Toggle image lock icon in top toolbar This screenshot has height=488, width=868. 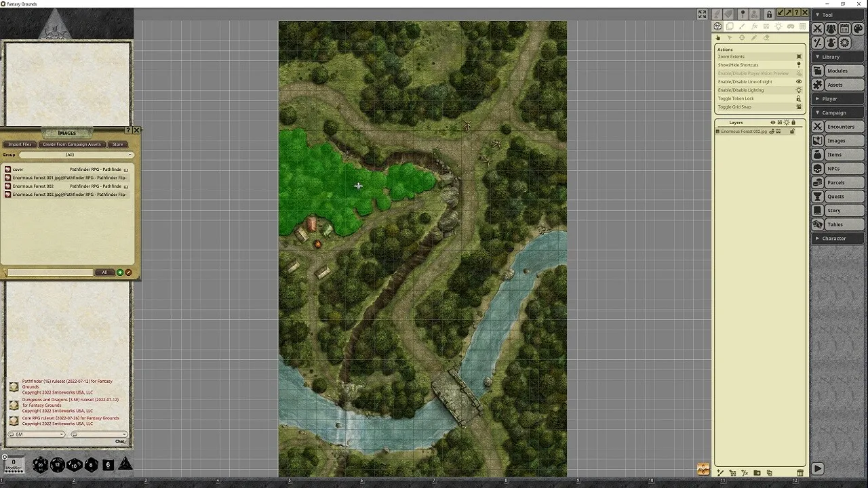(x=769, y=14)
